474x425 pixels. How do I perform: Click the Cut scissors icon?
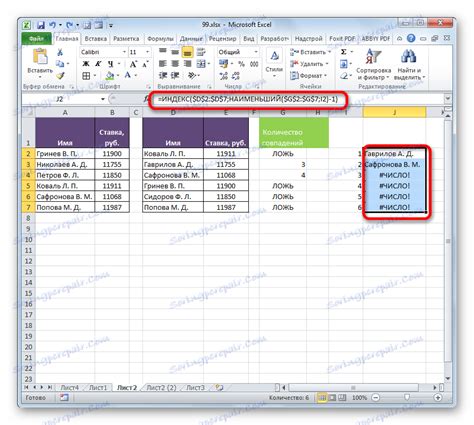[x=60, y=52]
